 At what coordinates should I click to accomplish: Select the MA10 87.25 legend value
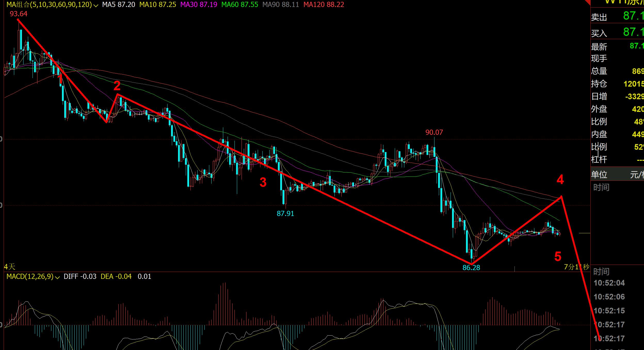click(158, 5)
